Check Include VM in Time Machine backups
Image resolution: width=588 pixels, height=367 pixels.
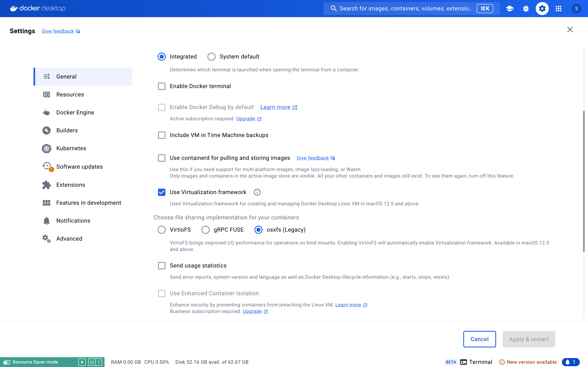162,135
